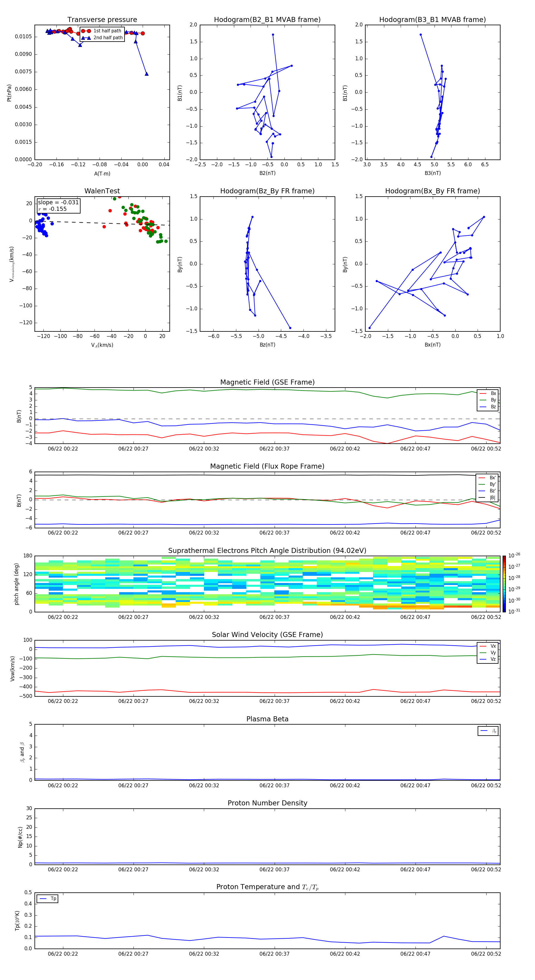The height and width of the screenshot is (980, 535).
Task: Click the "Bz'" flux rope legend entry
Action: tap(487, 491)
